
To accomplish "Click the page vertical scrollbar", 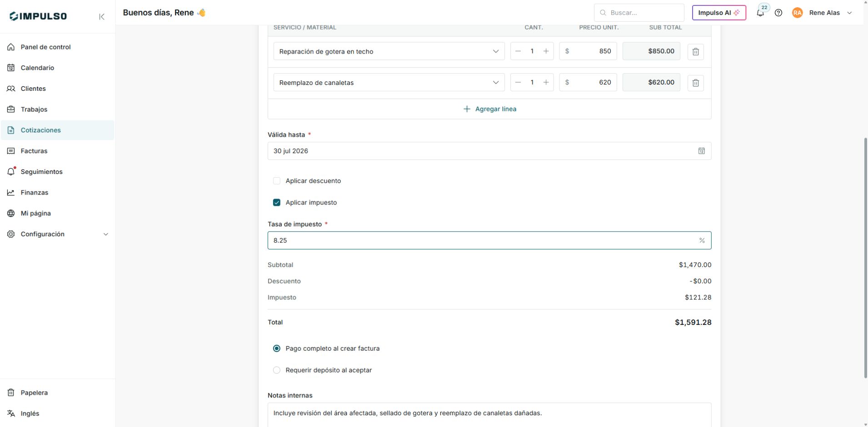I will tap(865, 258).
